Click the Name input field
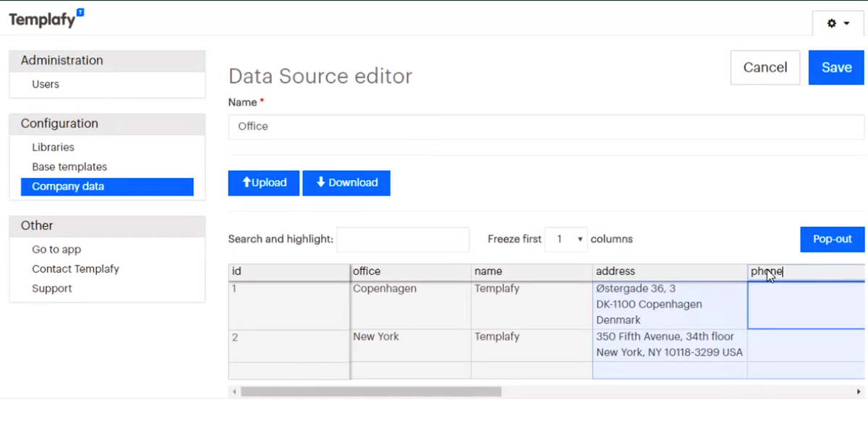The width and height of the screenshot is (868, 424). 546,127
